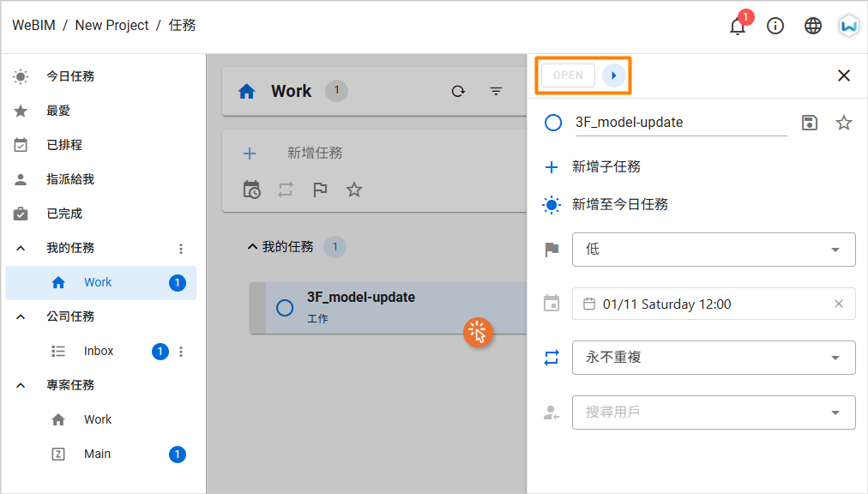The height and width of the screenshot is (494, 868).
Task: Set due date with the calendar-clock icon
Action: (252, 190)
